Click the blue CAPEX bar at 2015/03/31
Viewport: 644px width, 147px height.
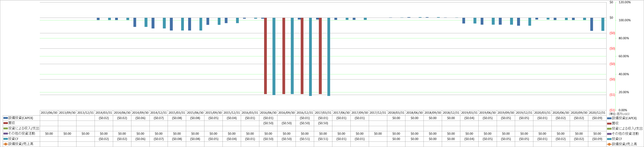(171, 24)
